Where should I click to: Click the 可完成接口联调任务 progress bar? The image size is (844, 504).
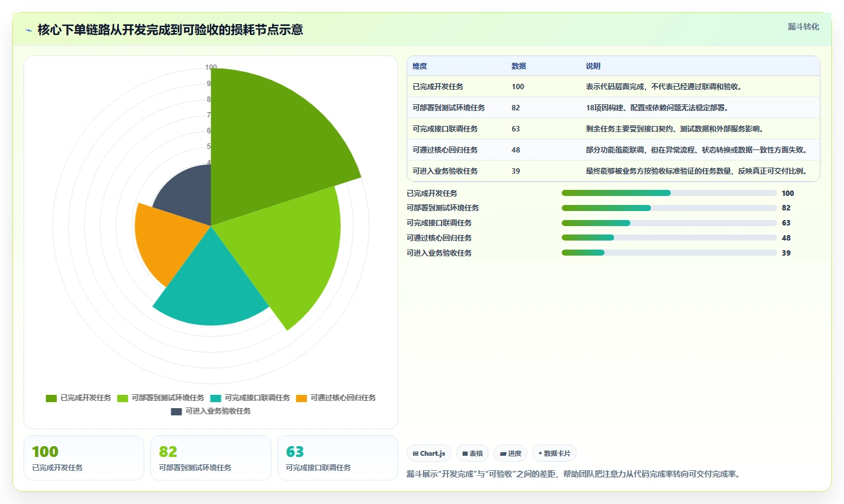point(669,223)
